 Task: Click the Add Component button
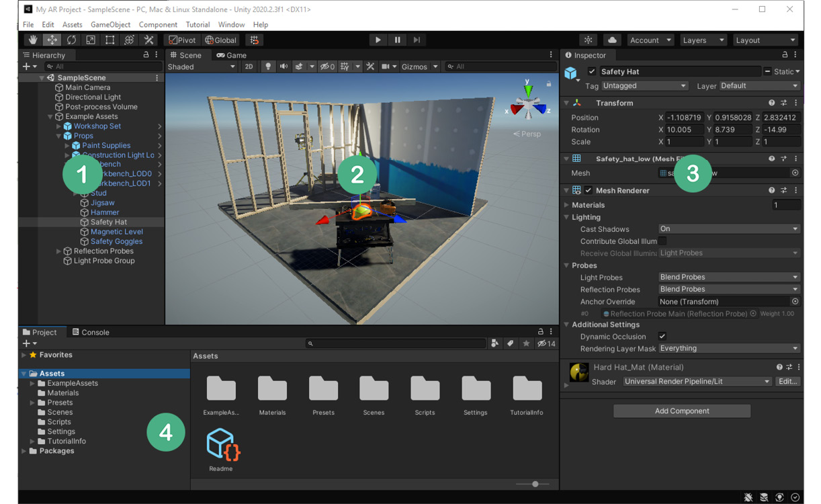pos(681,411)
